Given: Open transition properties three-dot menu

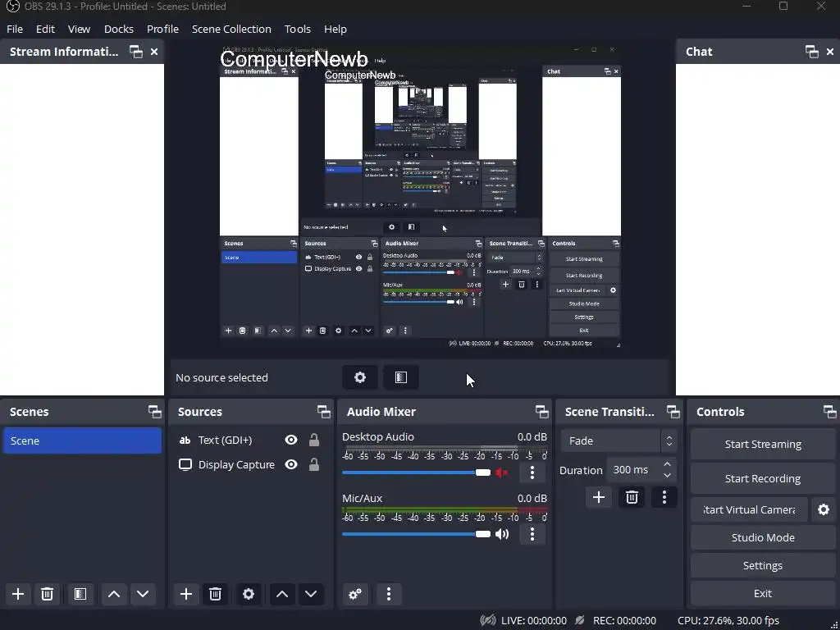Looking at the screenshot, I should [664, 498].
